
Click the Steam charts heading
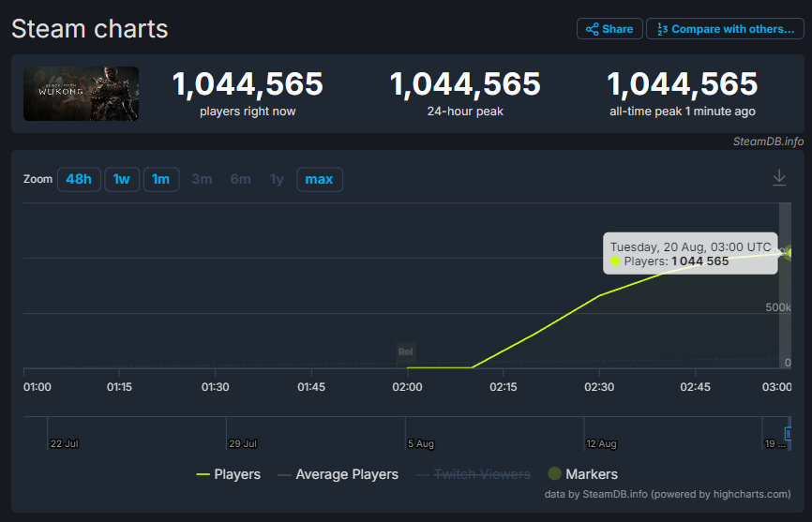(90, 29)
